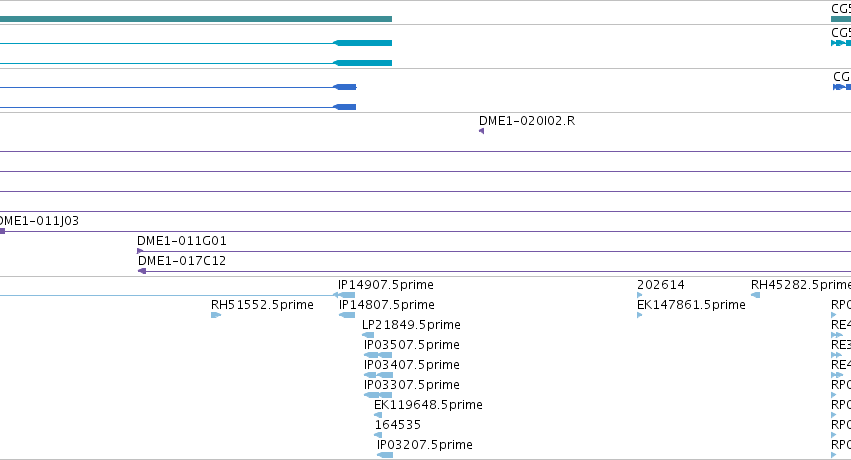The height and width of the screenshot is (460, 851).
Task: Select the DME1-011G01 start arrow
Action: pyautogui.click(x=140, y=251)
